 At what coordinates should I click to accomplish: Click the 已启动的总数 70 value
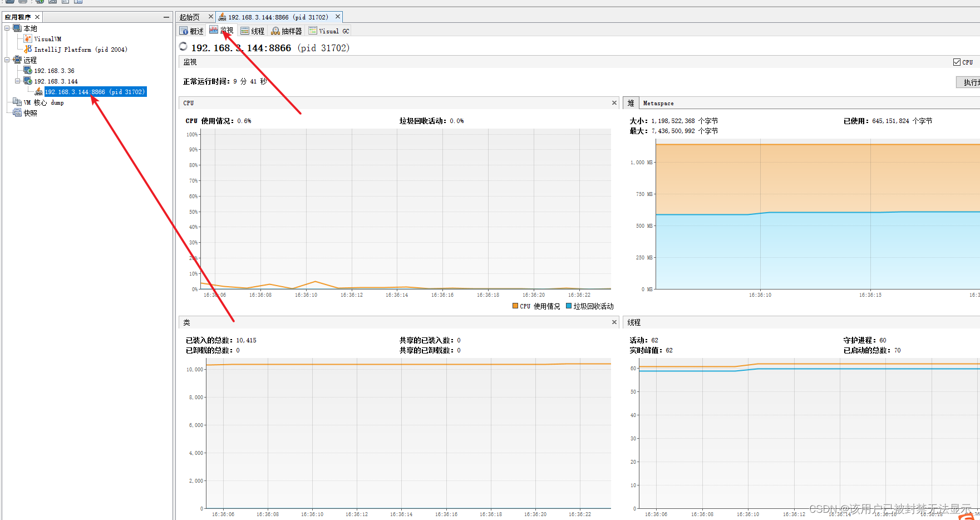coord(897,350)
